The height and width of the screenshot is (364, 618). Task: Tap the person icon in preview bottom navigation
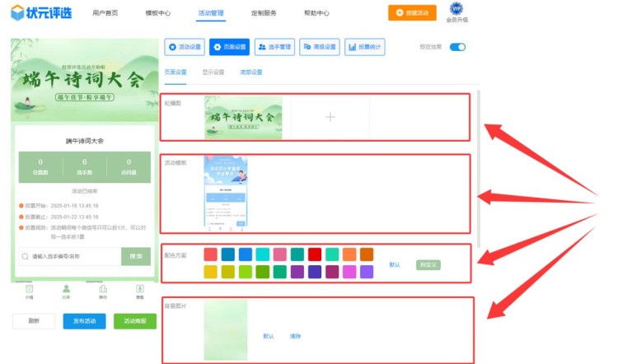coord(66,289)
